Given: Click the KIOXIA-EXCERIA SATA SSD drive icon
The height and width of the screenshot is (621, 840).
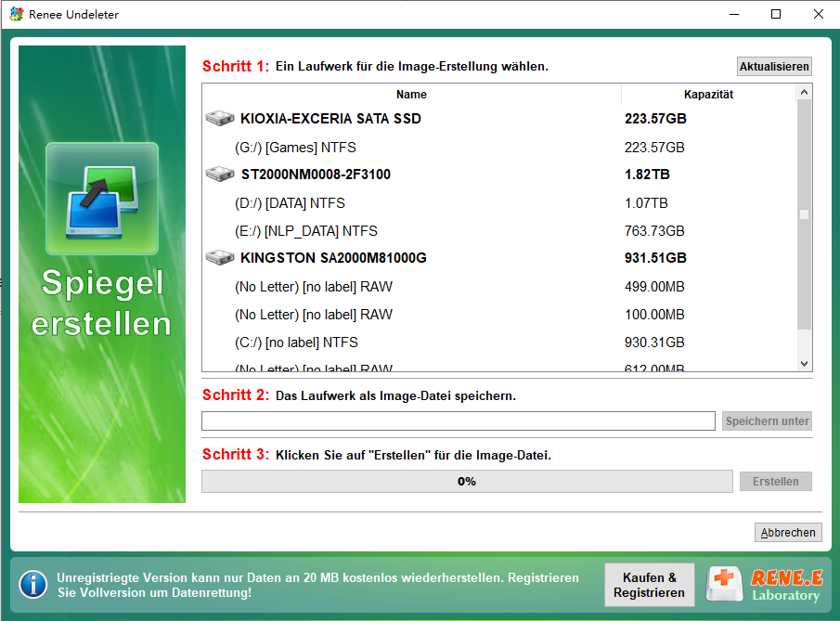Looking at the screenshot, I should 220,118.
